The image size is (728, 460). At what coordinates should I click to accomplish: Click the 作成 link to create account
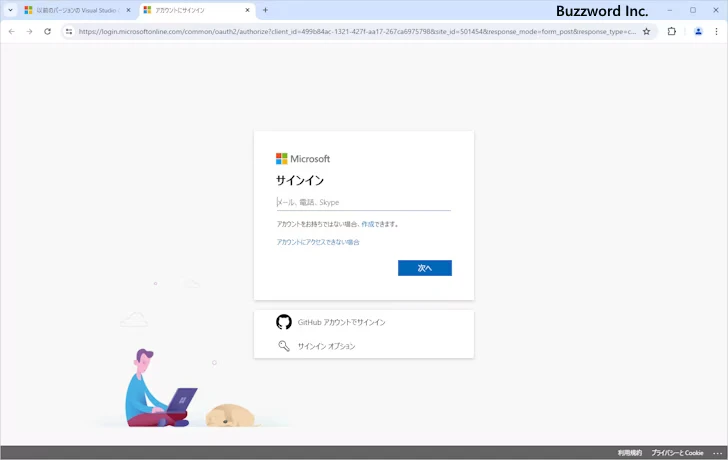point(367,224)
